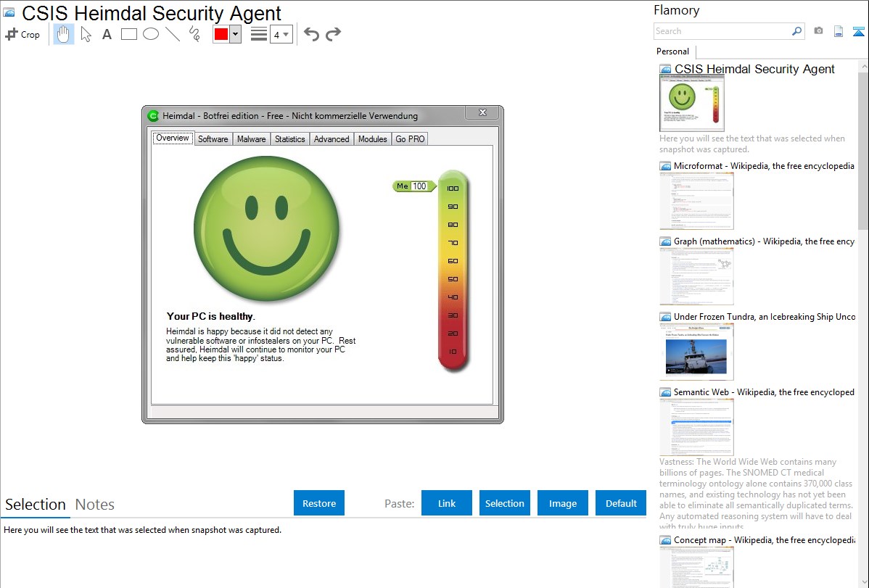The width and height of the screenshot is (869, 588).
Task: Click the icon next to Under Frozen Tundra entry
Action: (x=665, y=317)
